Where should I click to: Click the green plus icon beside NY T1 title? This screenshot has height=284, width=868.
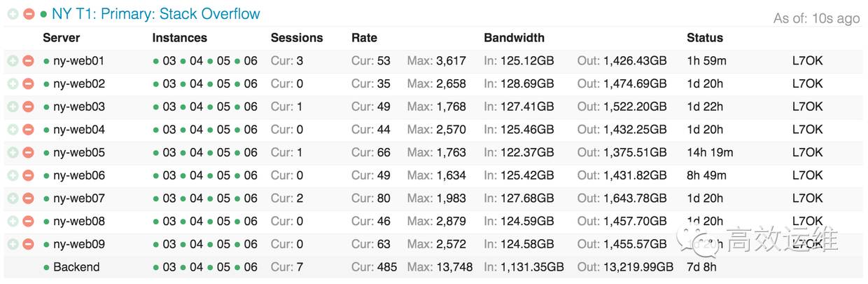13,14
